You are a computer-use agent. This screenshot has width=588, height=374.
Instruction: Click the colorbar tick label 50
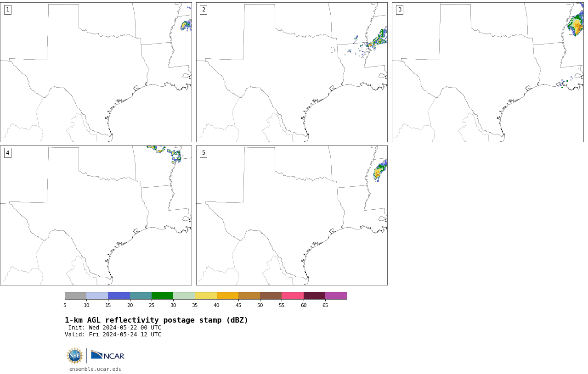click(x=260, y=305)
